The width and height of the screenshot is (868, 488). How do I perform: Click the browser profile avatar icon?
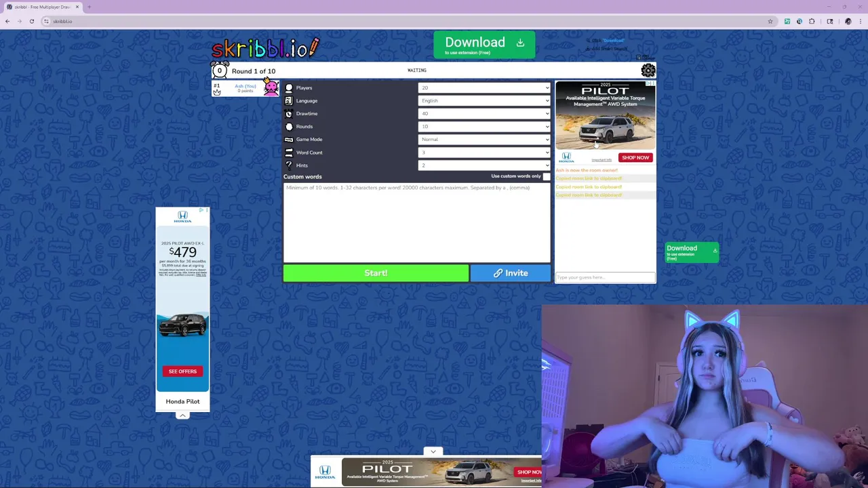(x=848, y=21)
